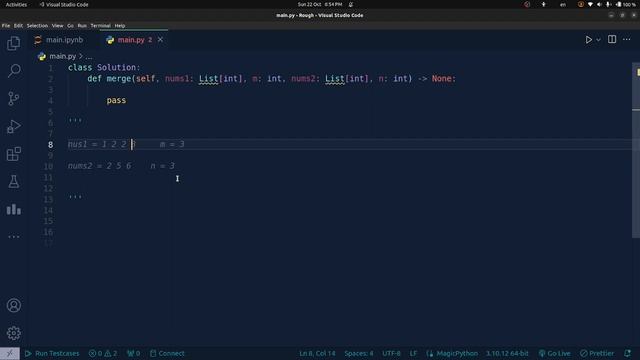The image size is (640, 360).
Task: Click Connect in the status bar
Action: [x=167, y=353]
